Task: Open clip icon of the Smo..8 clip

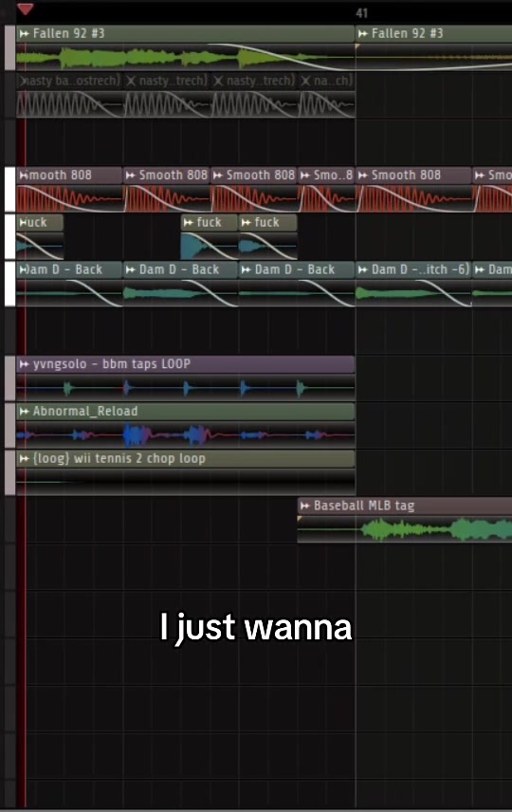Action: point(305,175)
